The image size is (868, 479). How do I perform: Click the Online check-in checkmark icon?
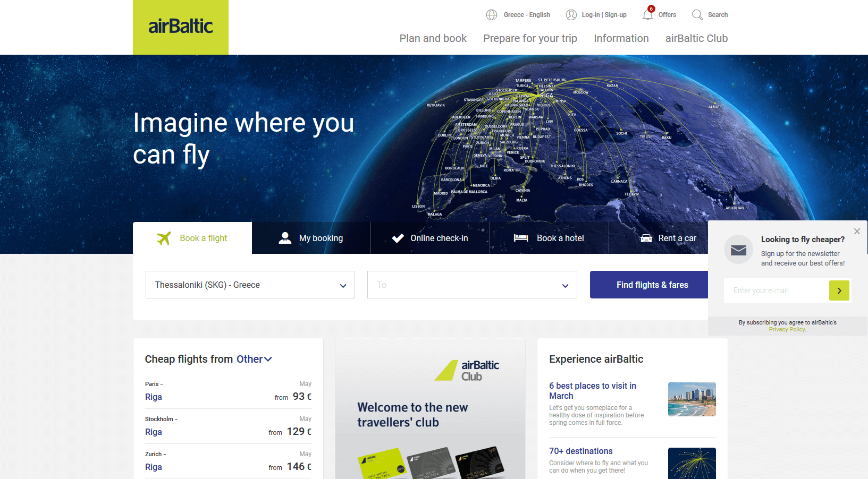tap(398, 238)
